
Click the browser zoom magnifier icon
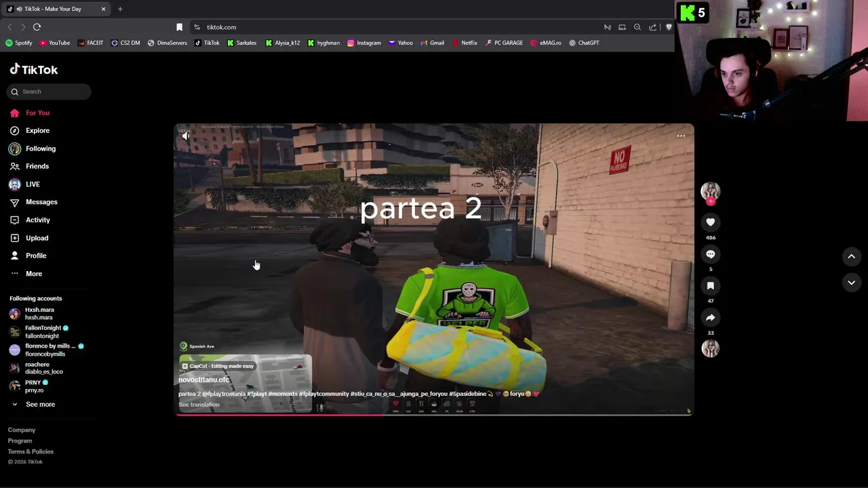[x=637, y=27]
